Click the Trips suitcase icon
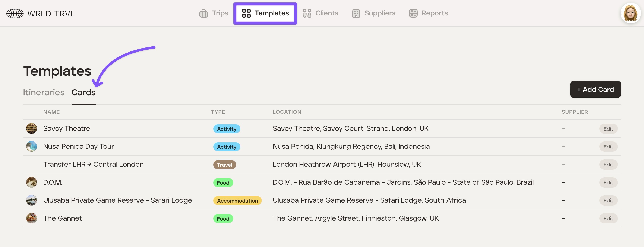The height and width of the screenshot is (247, 644). click(203, 13)
